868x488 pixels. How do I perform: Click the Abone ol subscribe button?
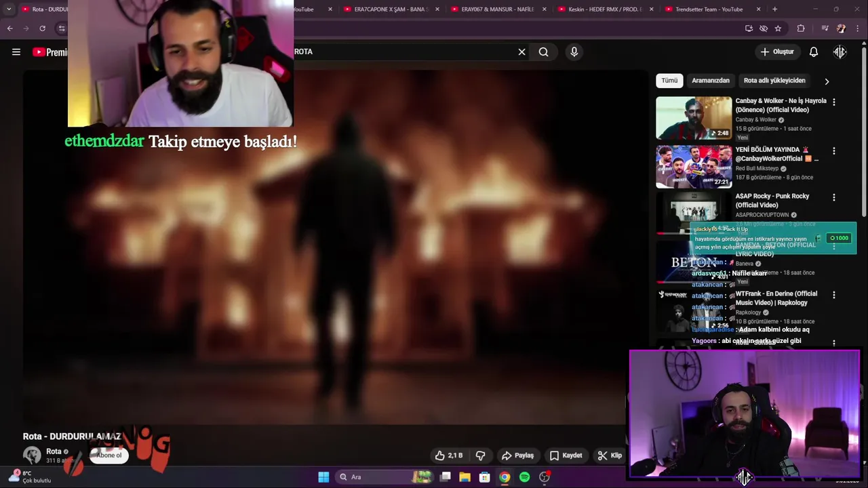108,455
